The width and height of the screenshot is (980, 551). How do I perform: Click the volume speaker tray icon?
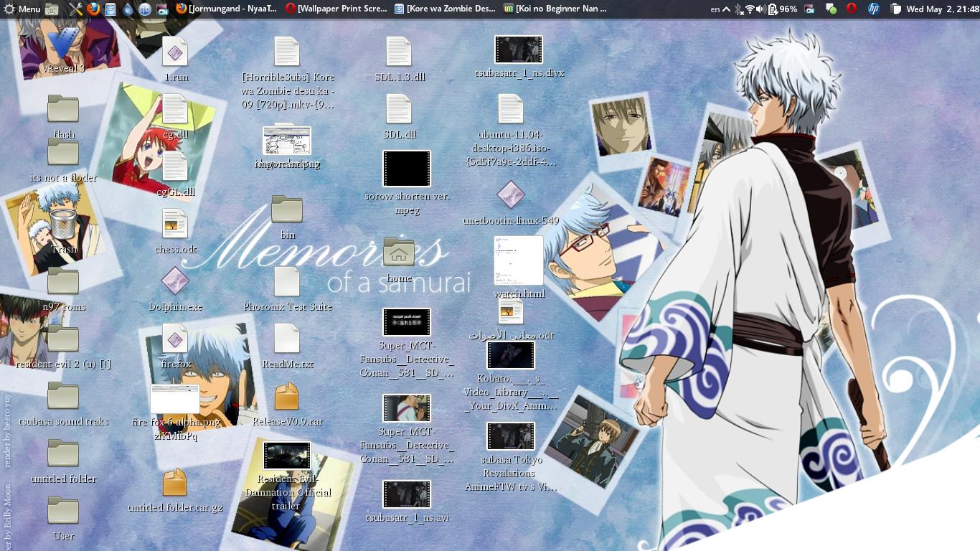click(x=761, y=9)
